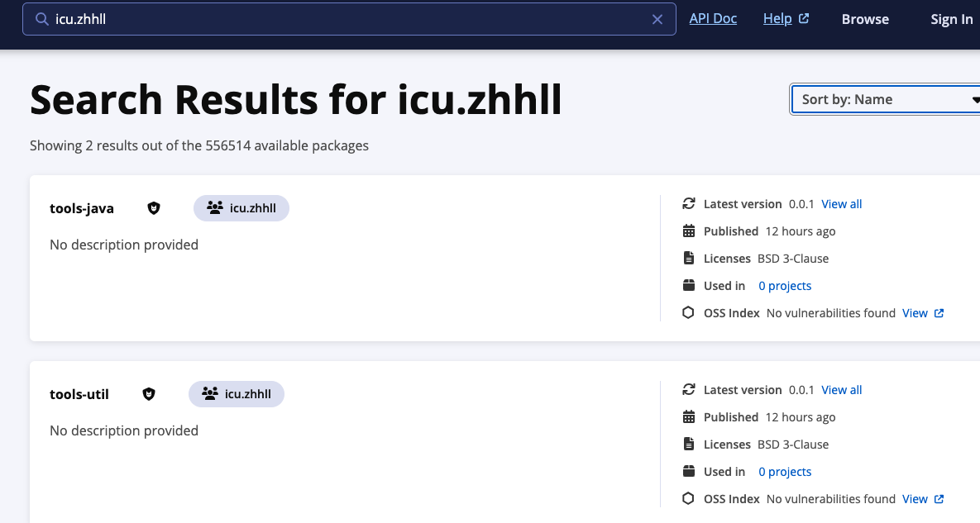Click the search magnifier icon

click(x=41, y=19)
